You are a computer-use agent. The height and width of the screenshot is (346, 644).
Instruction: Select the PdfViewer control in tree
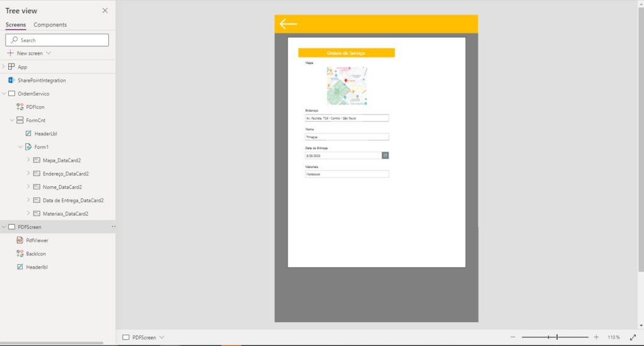[x=36, y=240]
